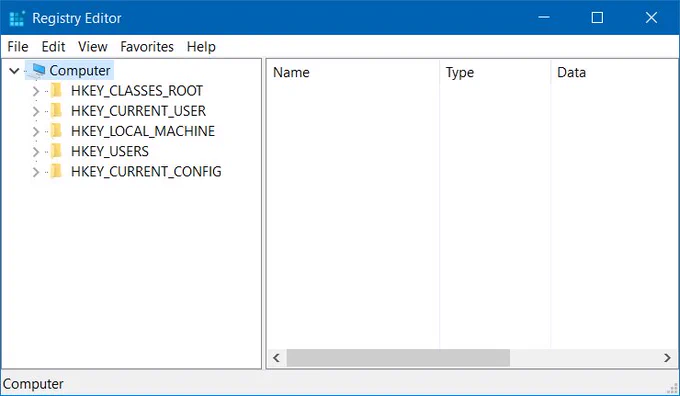The image size is (680, 396).
Task: Select HKEY_CURRENT_USER text in the tree
Action: [138, 111]
